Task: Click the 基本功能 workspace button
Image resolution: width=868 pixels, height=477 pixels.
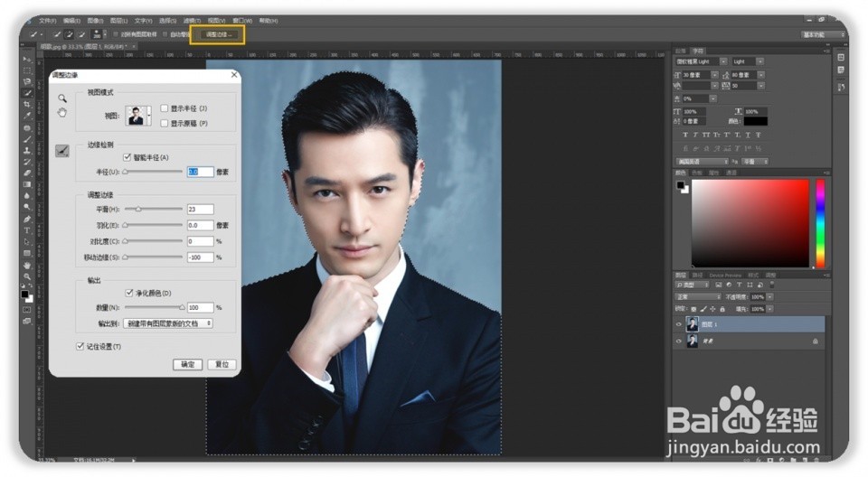Action: pyautogui.click(x=824, y=34)
